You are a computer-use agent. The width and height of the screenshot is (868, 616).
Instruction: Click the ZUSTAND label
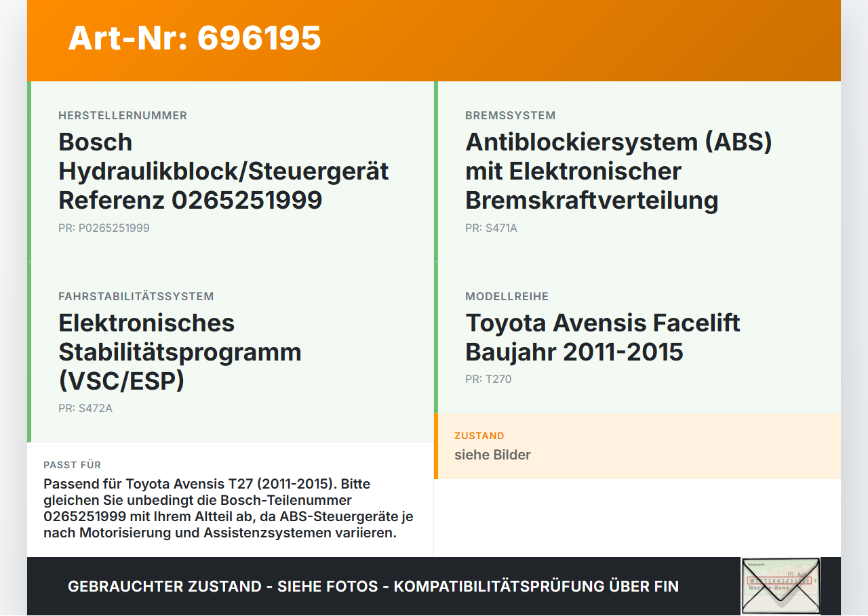pyautogui.click(x=479, y=436)
